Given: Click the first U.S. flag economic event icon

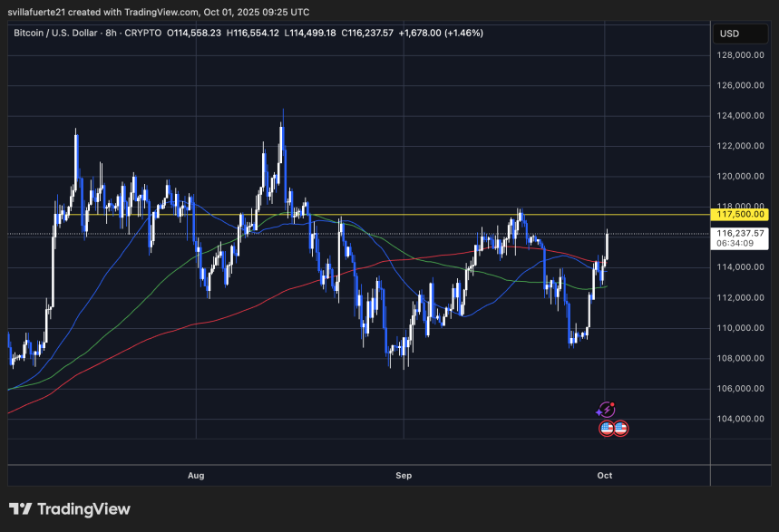Looking at the screenshot, I should click(605, 428).
